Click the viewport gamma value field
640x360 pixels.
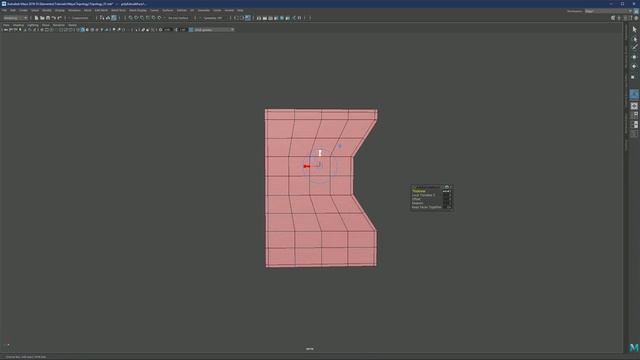[x=183, y=30]
